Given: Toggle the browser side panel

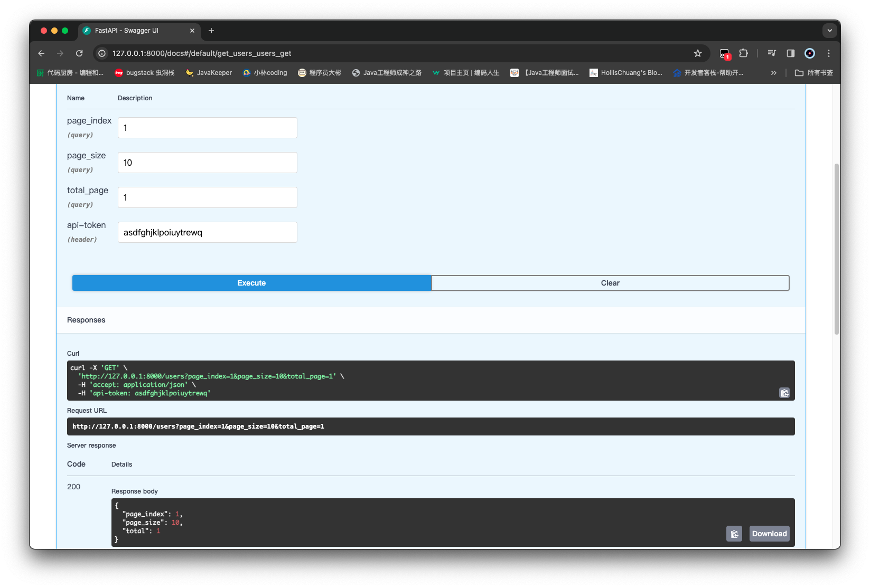Looking at the screenshot, I should click(791, 53).
